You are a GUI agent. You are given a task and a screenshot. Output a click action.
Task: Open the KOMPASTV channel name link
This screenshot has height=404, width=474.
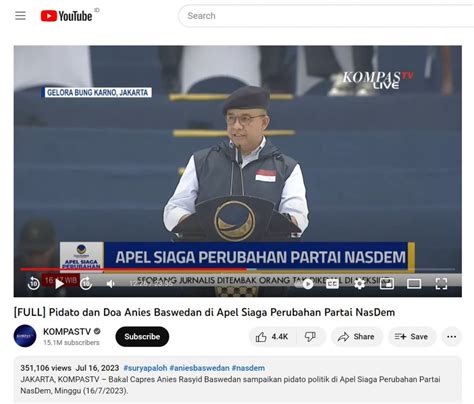(x=67, y=331)
